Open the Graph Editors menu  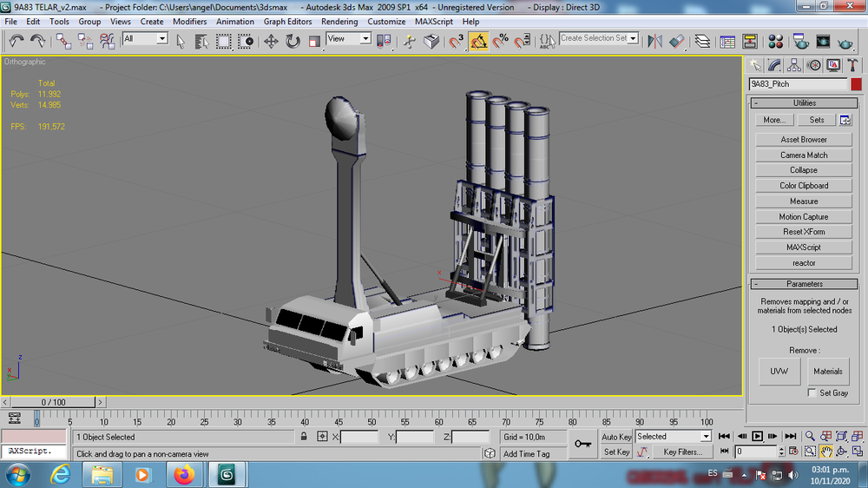tap(287, 22)
